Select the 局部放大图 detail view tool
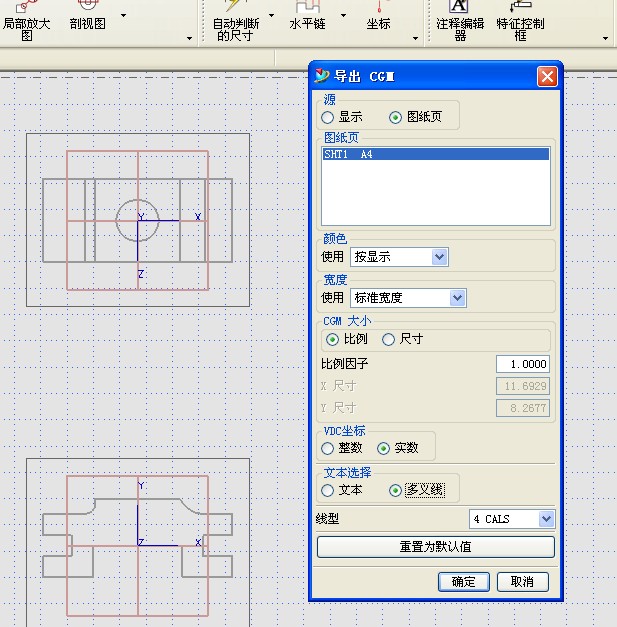Viewport: 617px width, 627px height. pos(26,21)
